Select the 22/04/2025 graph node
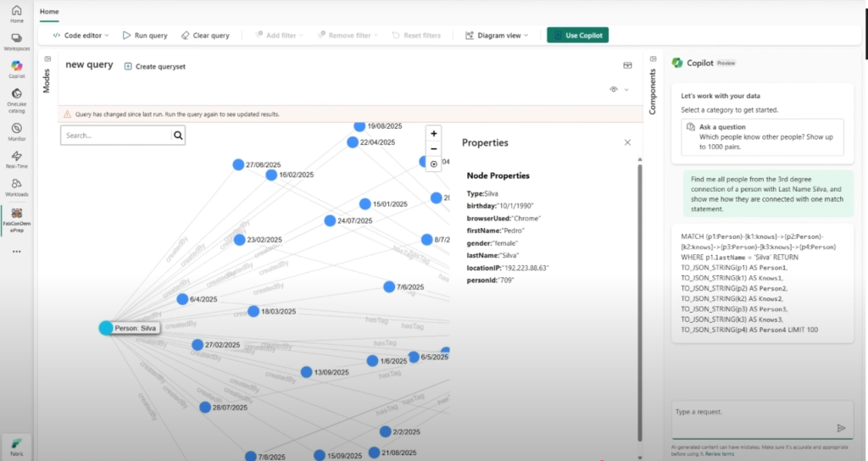The height and width of the screenshot is (461, 868). click(353, 142)
